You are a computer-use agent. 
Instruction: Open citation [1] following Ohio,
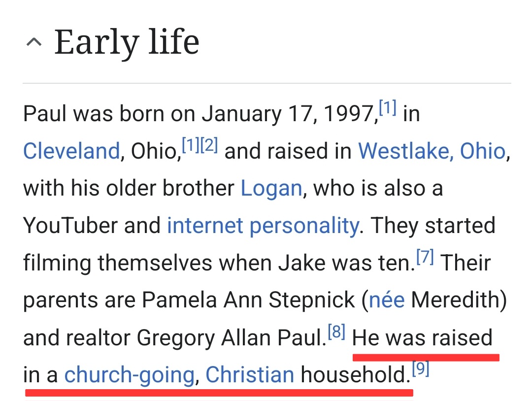point(191,145)
